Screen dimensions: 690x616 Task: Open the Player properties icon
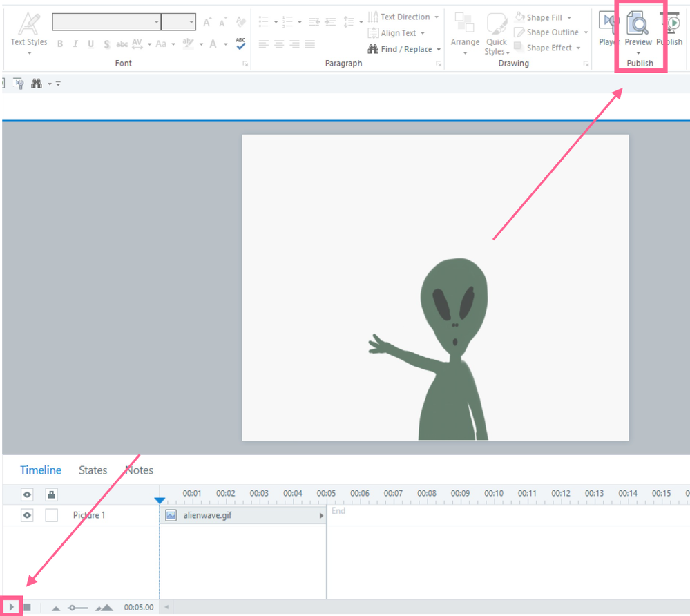pyautogui.click(x=608, y=28)
